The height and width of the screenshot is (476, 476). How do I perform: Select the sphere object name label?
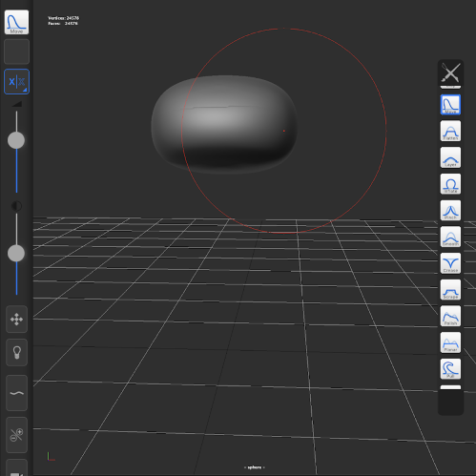point(255,467)
